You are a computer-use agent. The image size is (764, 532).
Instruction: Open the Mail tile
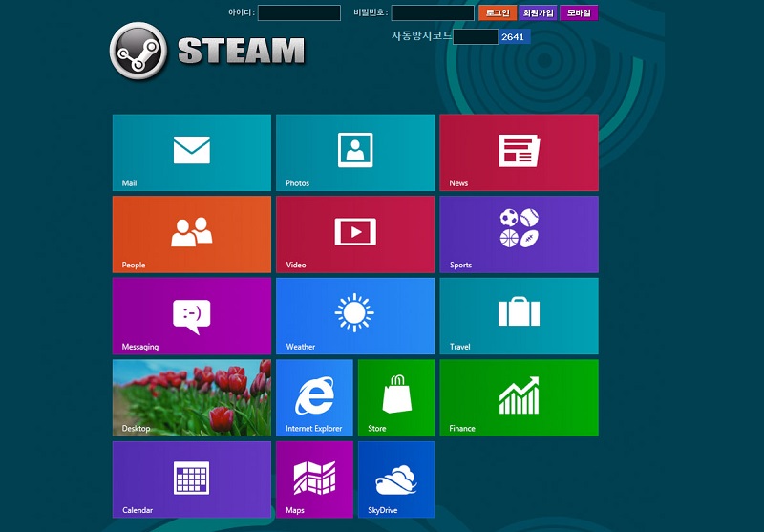(192, 153)
